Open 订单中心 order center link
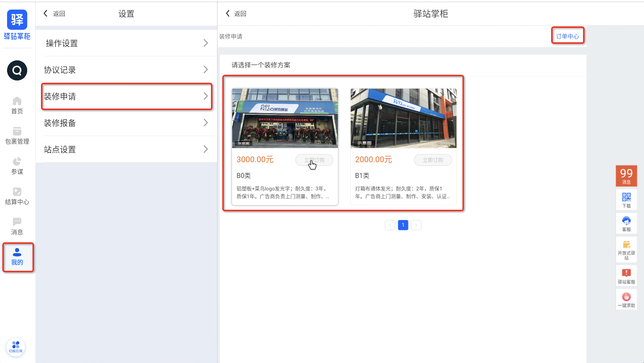 567,36
